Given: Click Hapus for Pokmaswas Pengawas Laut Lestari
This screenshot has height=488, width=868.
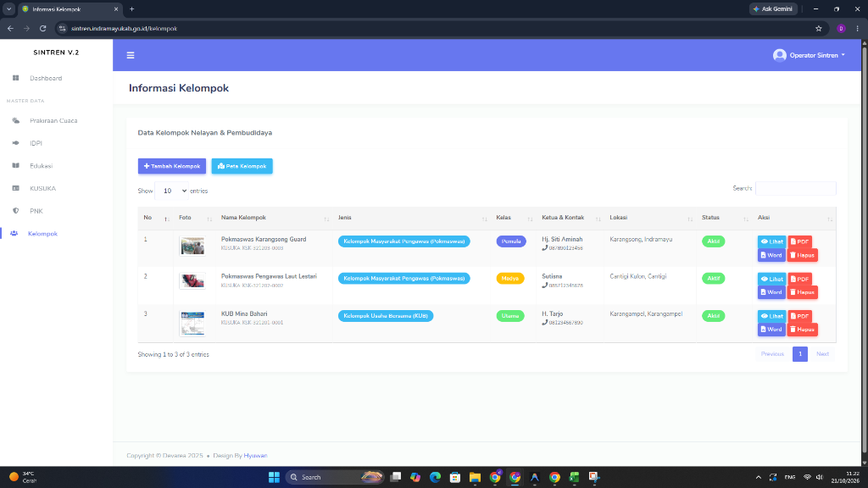Looking at the screenshot, I should [802, 292].
